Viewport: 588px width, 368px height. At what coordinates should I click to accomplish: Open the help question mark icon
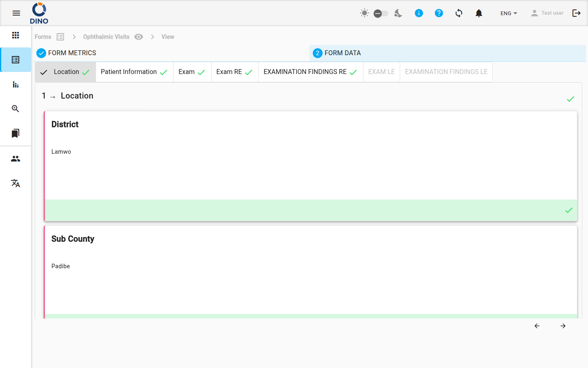pyautogui.click(x=439, y=13)
